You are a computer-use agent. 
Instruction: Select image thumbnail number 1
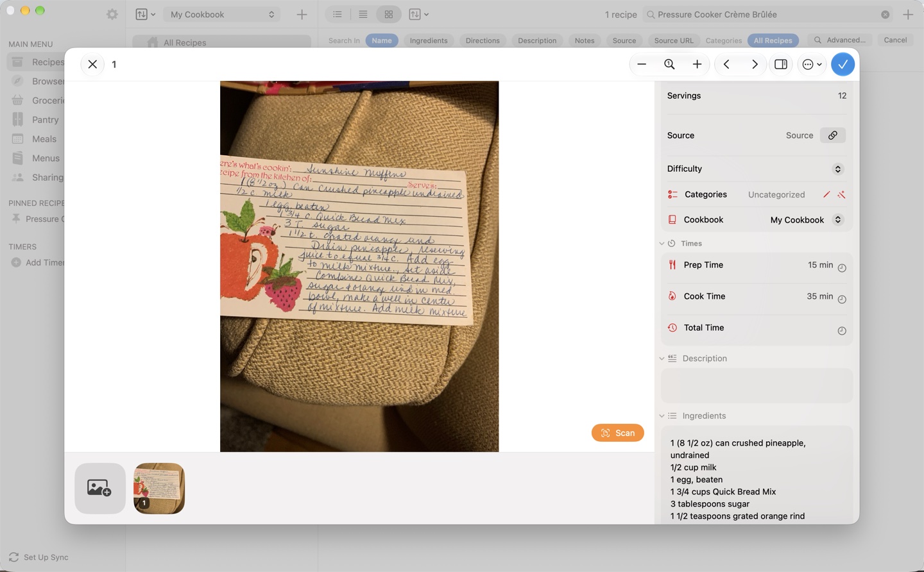159,488
